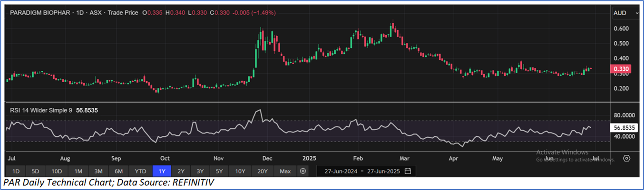Select the YTD range option
The height and width of the screenshot is (190, 644).
(x=140, y=171)
